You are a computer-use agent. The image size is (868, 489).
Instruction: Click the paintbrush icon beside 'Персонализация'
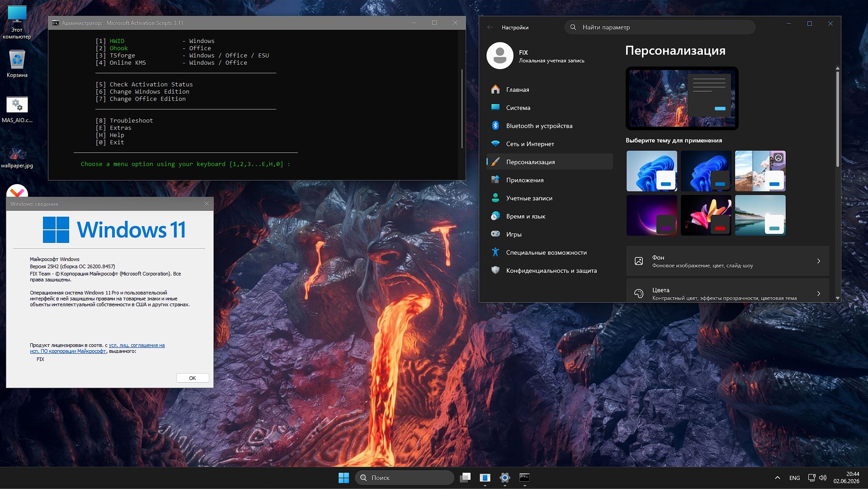coord(495,162)
